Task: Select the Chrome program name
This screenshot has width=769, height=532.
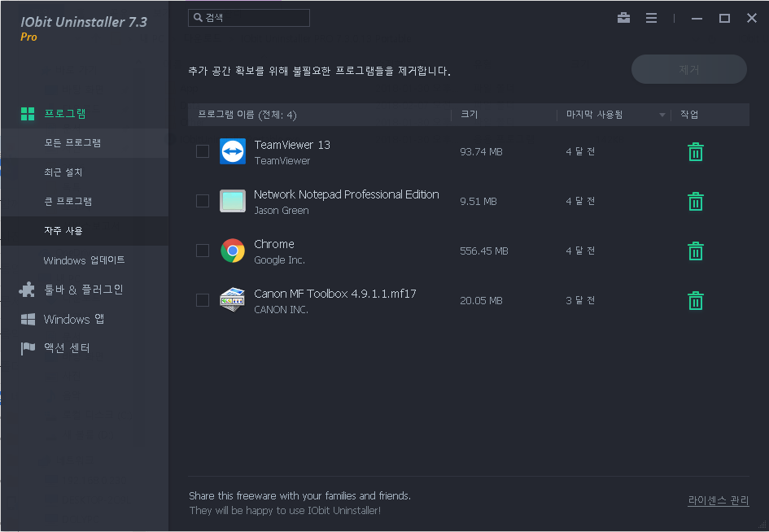Action: (274, 244)
